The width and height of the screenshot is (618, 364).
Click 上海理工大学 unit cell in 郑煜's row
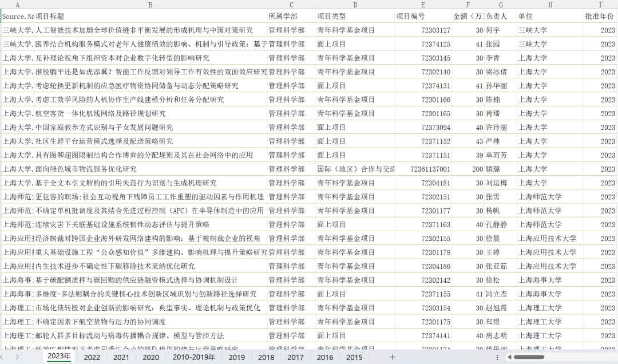coord(550,322)
